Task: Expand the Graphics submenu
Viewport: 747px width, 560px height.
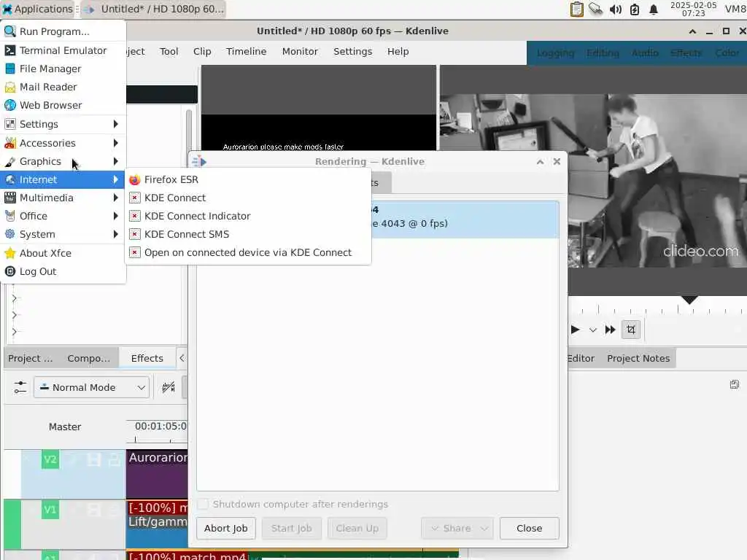Action: click(63, 161)
